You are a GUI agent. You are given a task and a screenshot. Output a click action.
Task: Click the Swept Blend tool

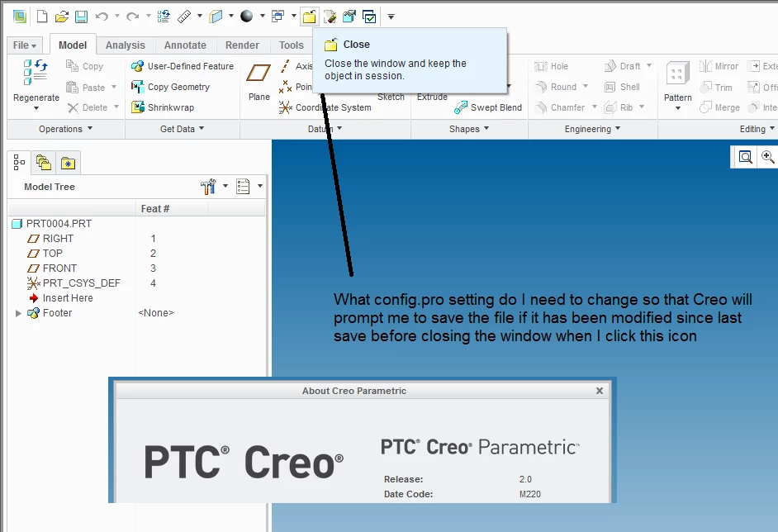488,107
